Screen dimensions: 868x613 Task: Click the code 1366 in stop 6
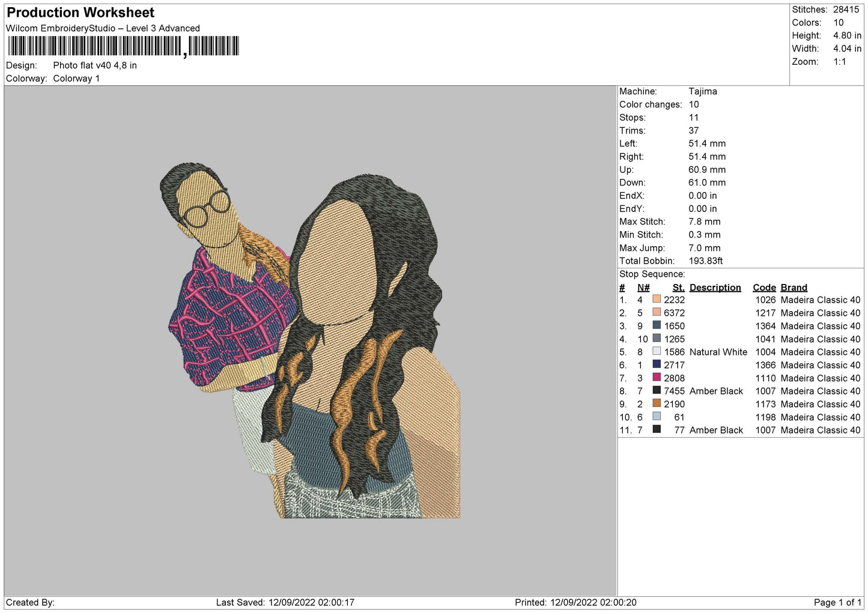point(766,365)
